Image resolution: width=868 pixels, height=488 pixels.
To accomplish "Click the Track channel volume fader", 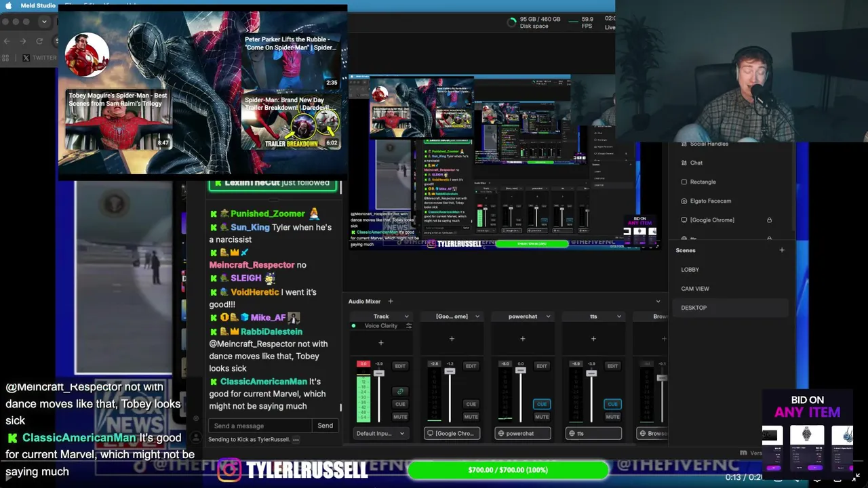I will [x=379, y=373].
